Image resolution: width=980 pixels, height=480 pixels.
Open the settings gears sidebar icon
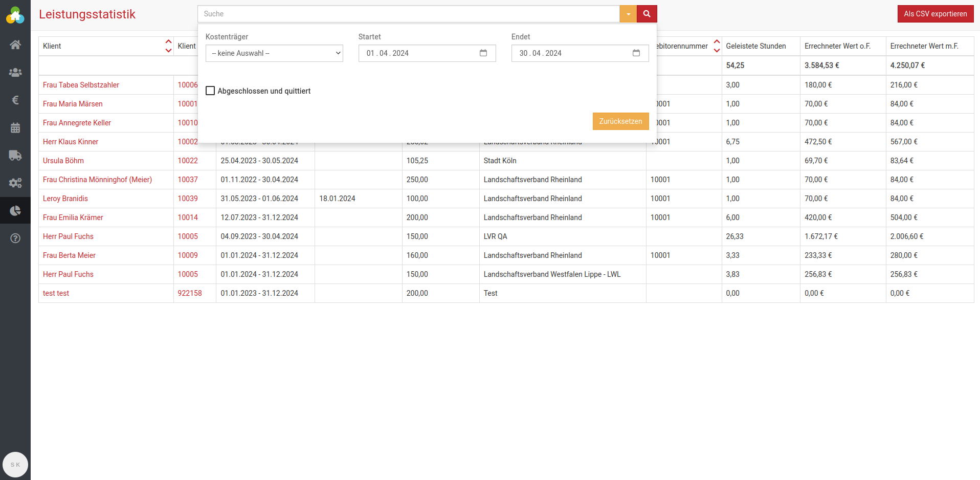point(15,183)
